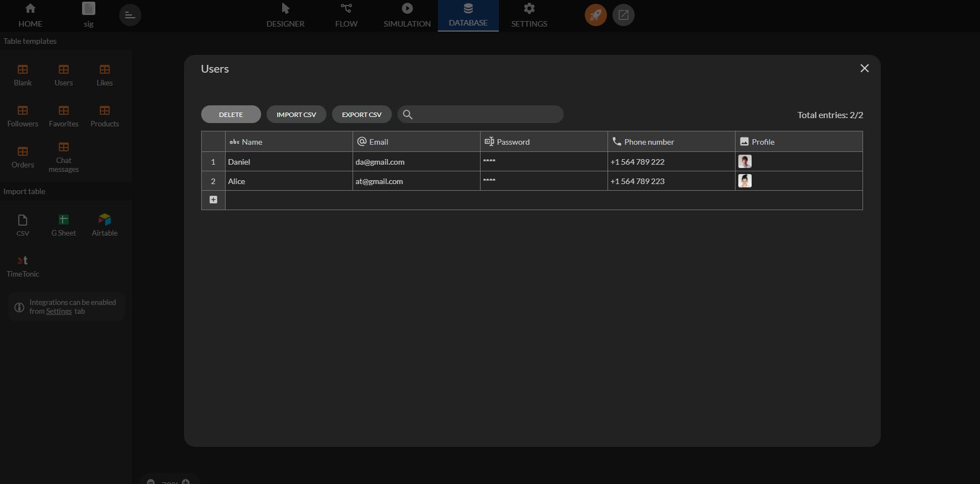Click the Password column header
The height and width of the screenshot is (484, 980).
(544, 141)
